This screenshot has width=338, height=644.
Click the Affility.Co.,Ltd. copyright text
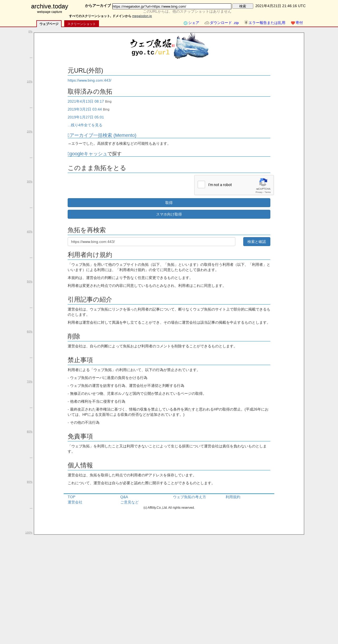tap(169, 508)
